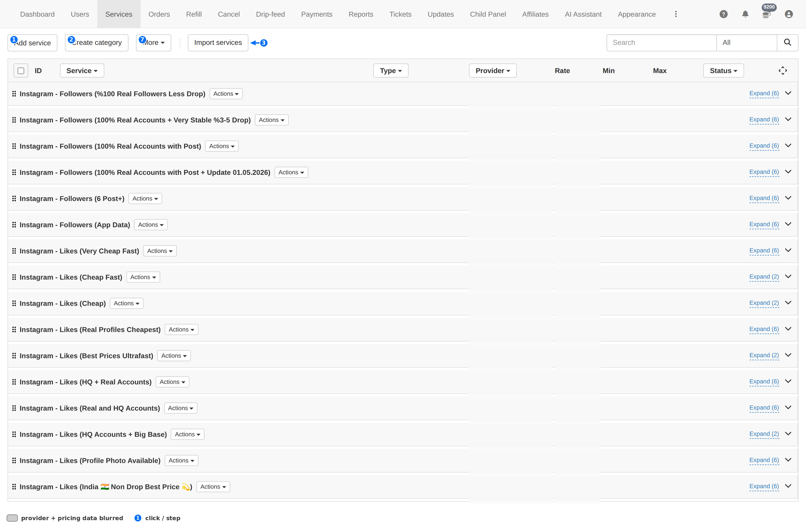Open the More dropdown button
The height and width of the screenshot is (532, 806).
(153, 42)
